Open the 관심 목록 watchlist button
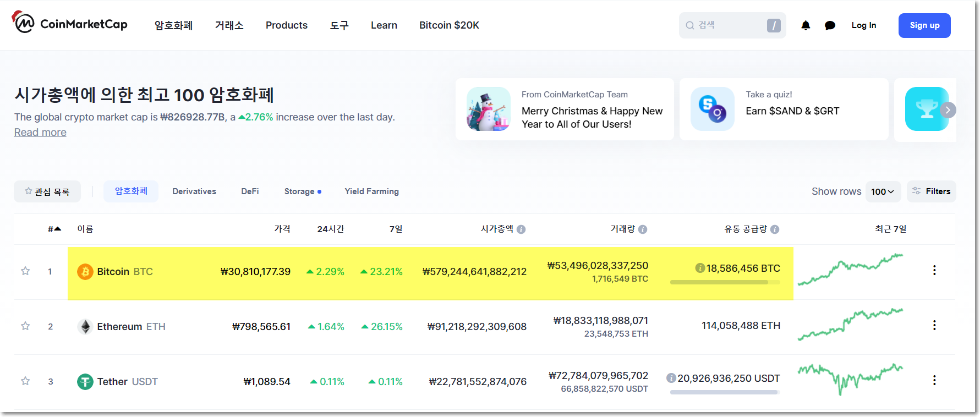Viewport: 980px width, 417px height. tap(47, 191)
